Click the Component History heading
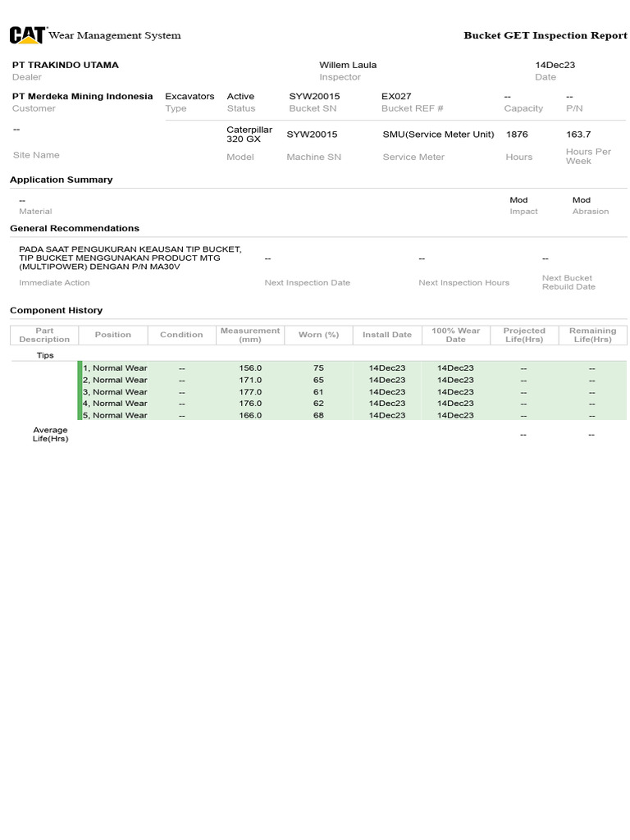Viewport: 630px width, 840px height. click(x=57, y=310)
